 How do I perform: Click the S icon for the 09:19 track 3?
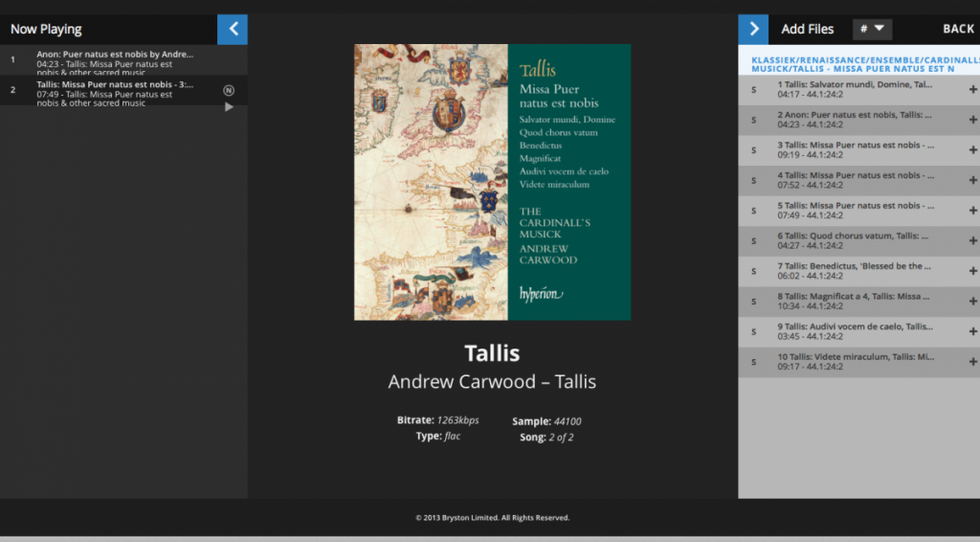[x=754, y=150]
